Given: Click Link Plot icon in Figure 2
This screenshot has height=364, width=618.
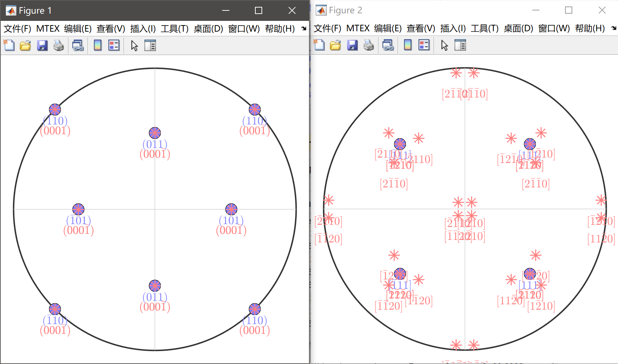Looking at the screenshot, I should [x=388, y=45].
